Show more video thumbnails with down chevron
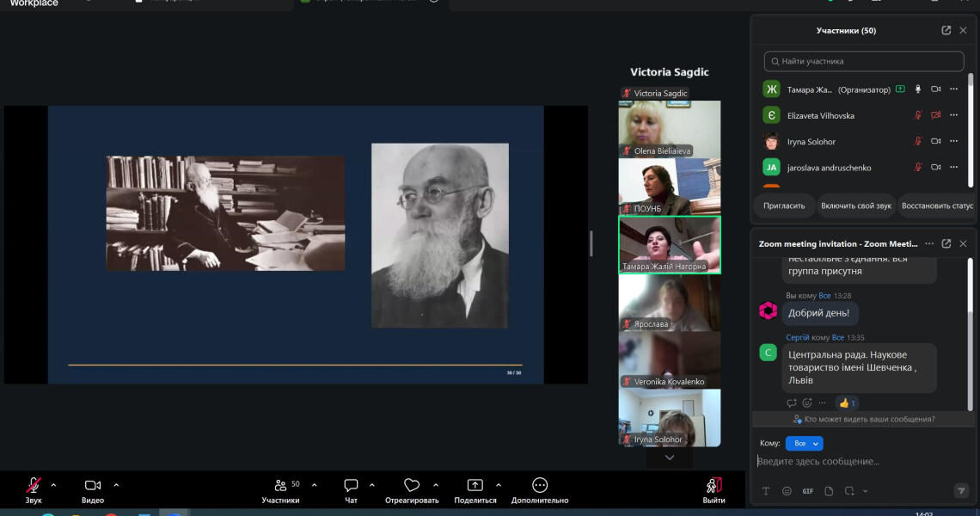The image size is (980, 516). (670, 458)
